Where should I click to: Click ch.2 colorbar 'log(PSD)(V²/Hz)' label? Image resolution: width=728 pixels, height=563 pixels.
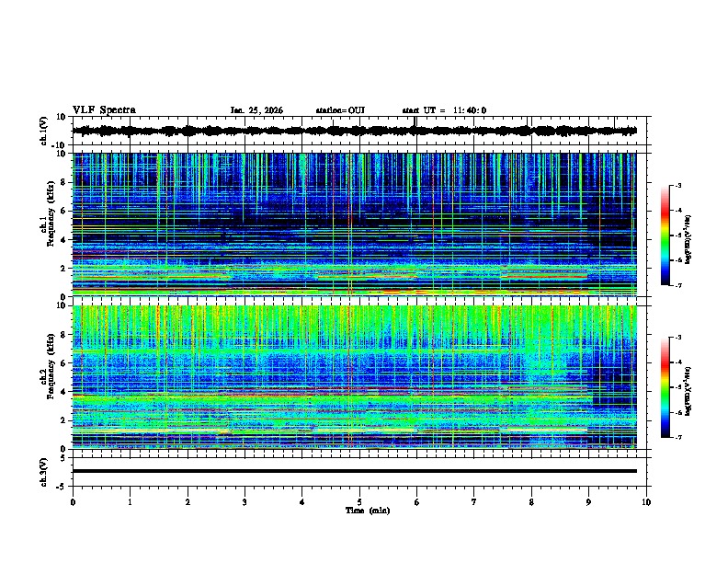[688, 391]
